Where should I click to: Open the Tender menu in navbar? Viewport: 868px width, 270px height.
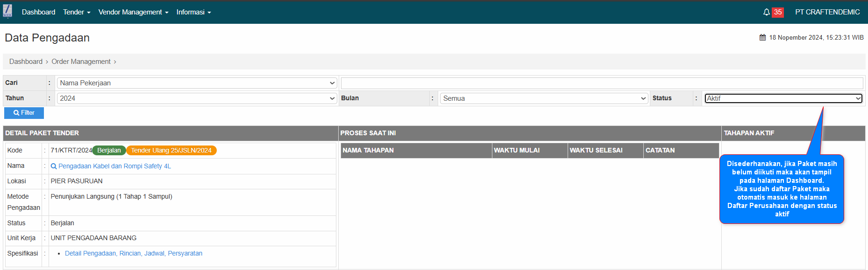77,12
